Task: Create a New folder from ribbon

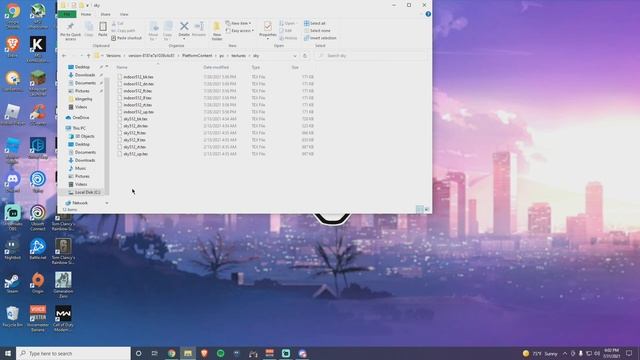Action: pyautogui.click(x=217, y=31)
